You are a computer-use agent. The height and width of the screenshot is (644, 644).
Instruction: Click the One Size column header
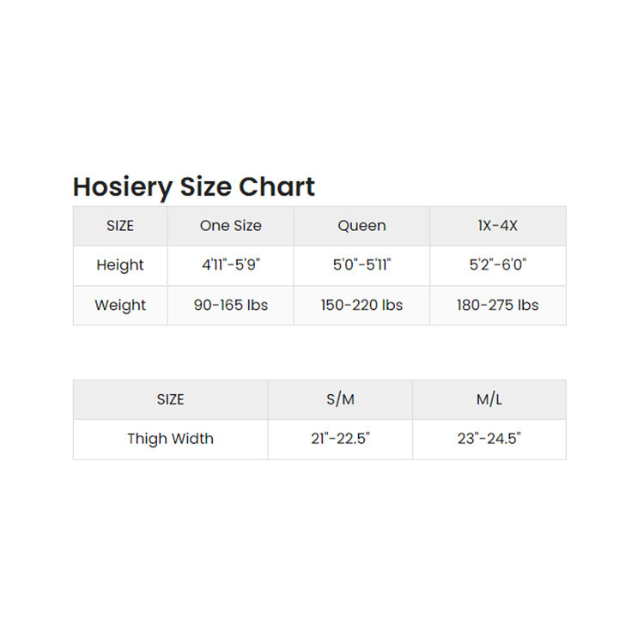click(x=230, y=226)
